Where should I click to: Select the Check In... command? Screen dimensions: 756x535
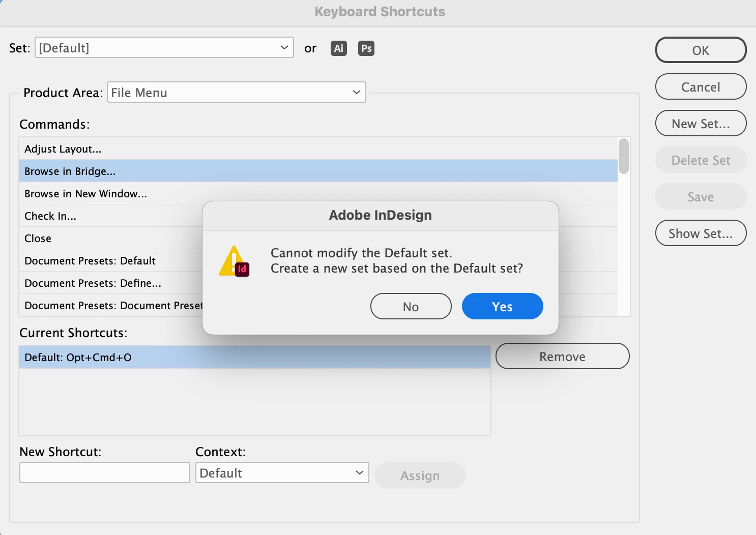[111, 216]
